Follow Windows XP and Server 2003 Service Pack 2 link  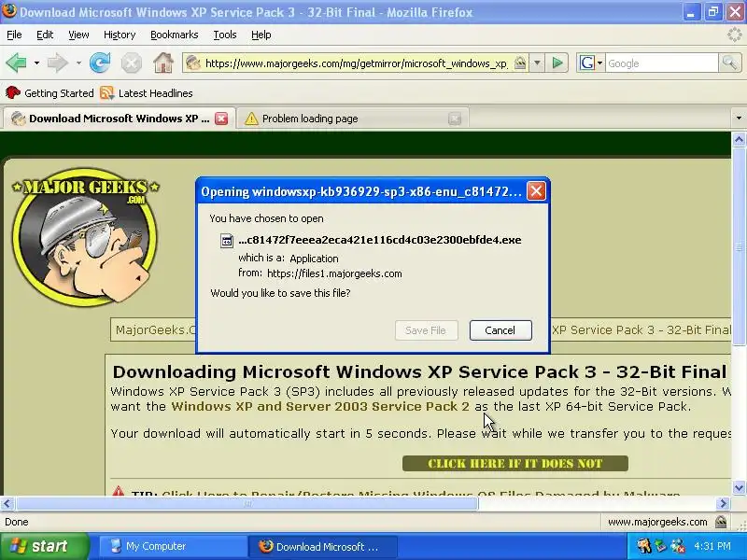click(320, 406)
